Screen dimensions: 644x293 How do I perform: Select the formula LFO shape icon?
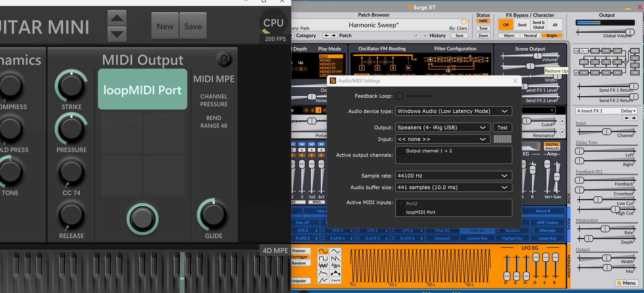(335, 281)
